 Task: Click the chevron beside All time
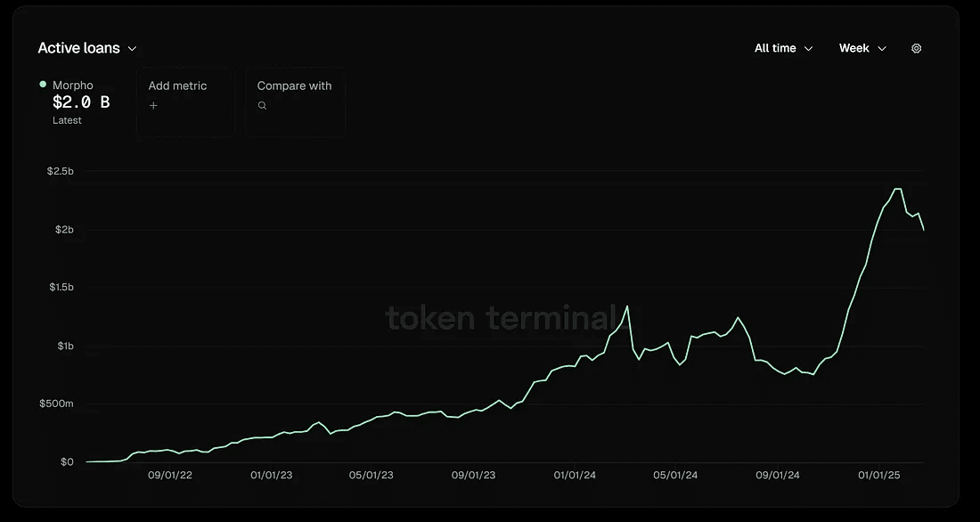(x=809, y=48)
